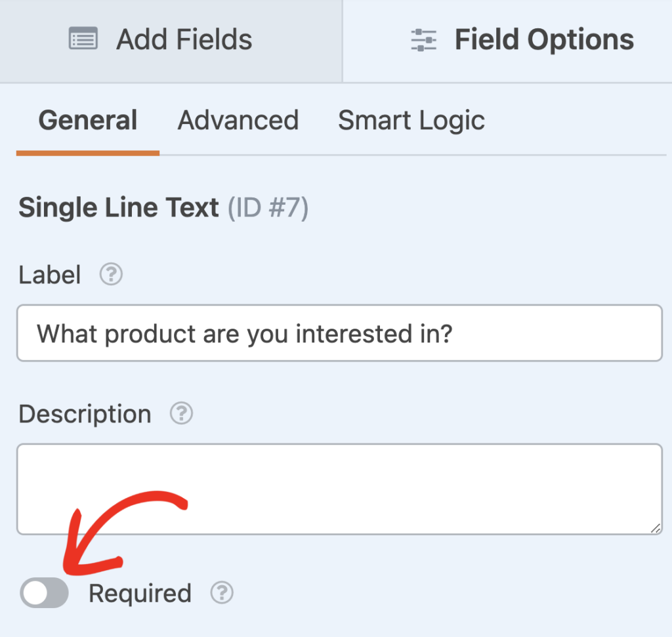This screenshot has width=672, height=637.
Task: Click the filter icon beside Field Options
Action: click(x=423, y=39)
